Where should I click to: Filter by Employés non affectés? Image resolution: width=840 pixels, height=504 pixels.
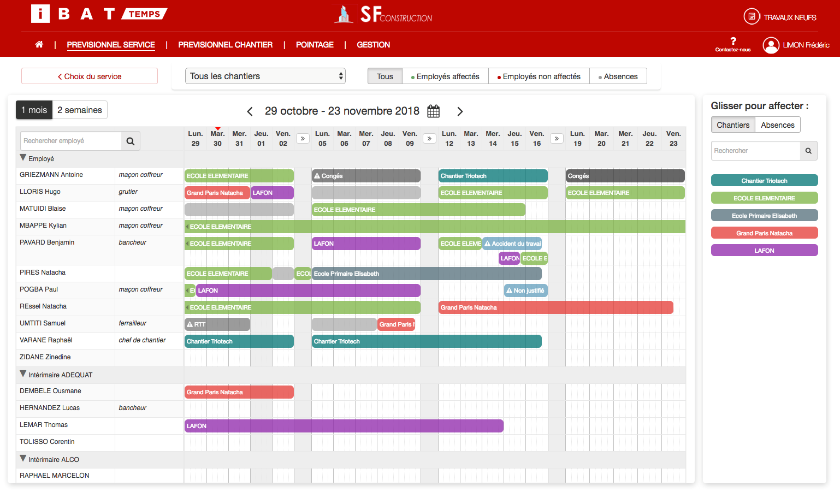point(539,76)
